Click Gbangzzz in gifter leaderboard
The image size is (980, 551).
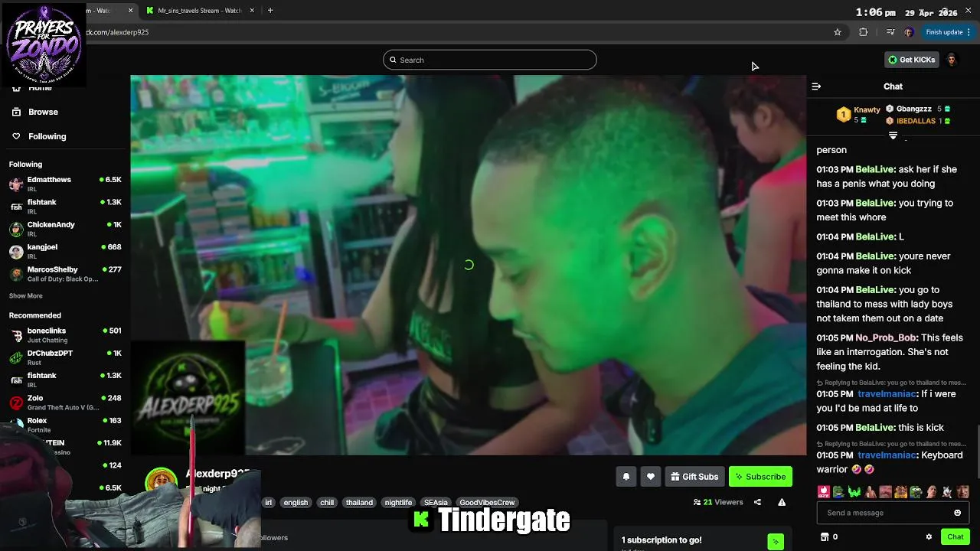914,109
